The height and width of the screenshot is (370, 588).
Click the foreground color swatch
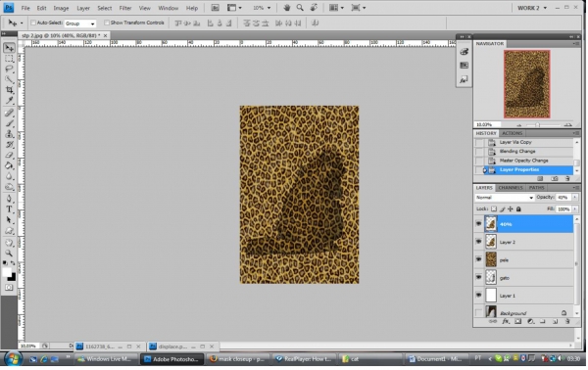pyautogui.click(x=7, y=272)
